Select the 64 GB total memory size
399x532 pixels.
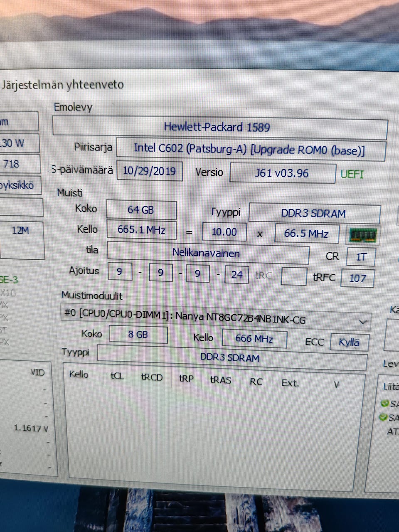pos(141,209)
